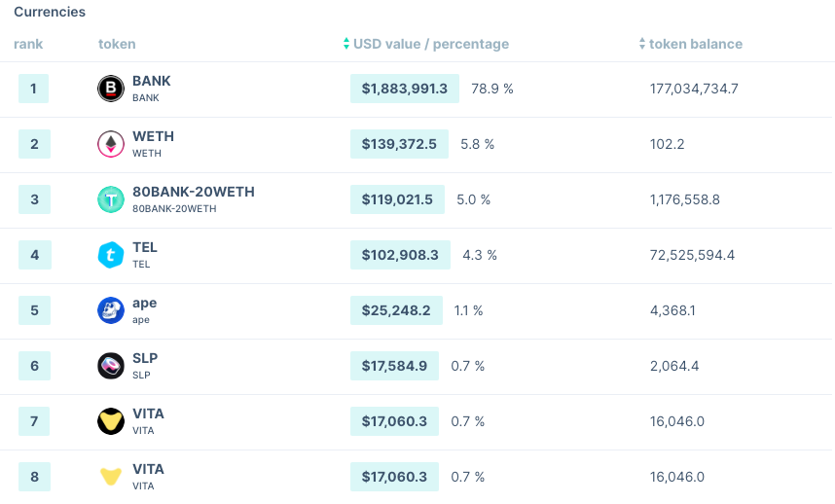
Task: Select the $1,883,991.3 USD value cell
Action: click(x=404, y=90)
